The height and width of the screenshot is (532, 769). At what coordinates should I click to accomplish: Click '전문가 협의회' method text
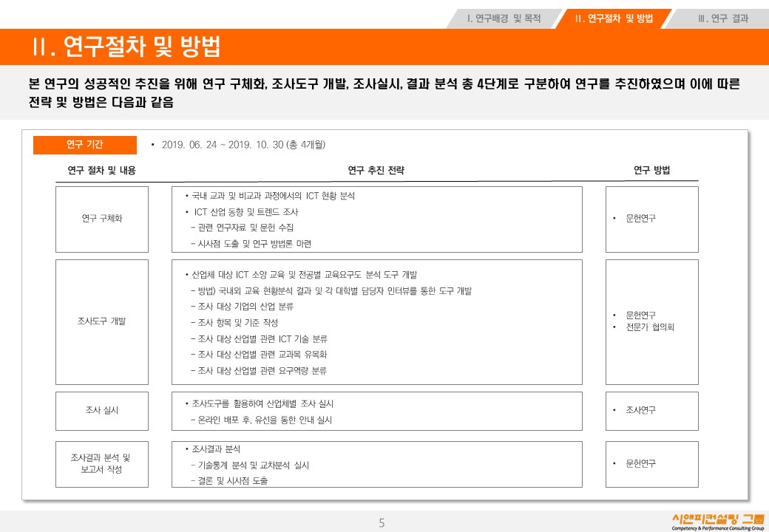pos(650,327)
